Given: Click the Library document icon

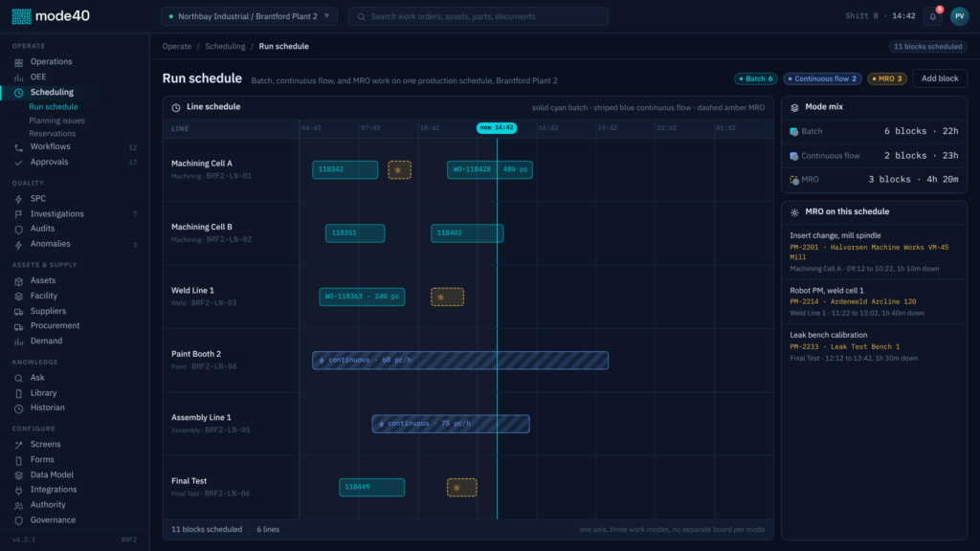Looking at the screenshot, I should 19,393.
